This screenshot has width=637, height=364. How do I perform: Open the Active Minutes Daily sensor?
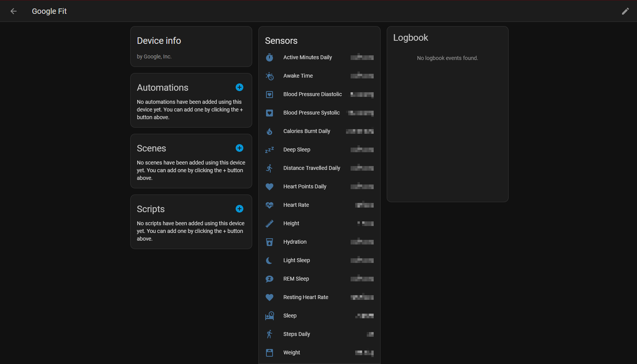pos(319,57)
